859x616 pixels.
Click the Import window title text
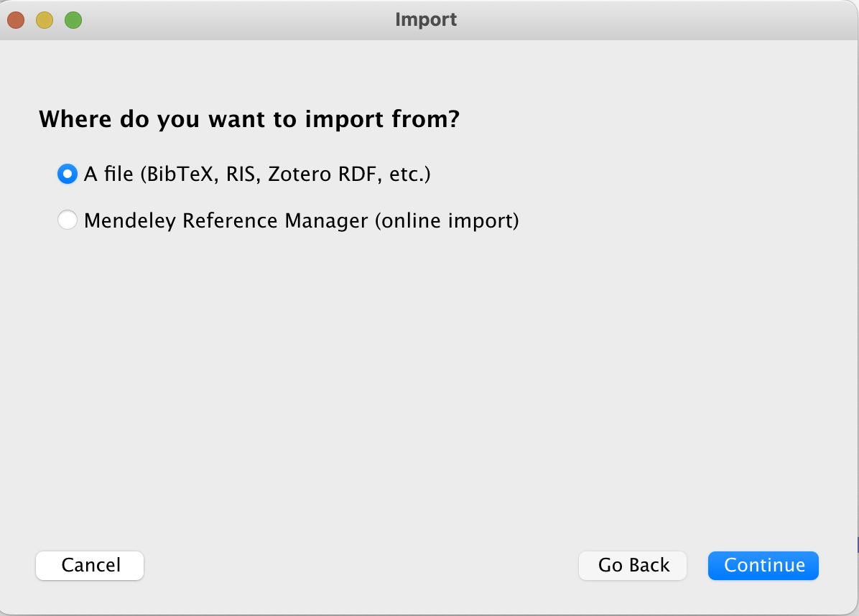pos(426,19)
